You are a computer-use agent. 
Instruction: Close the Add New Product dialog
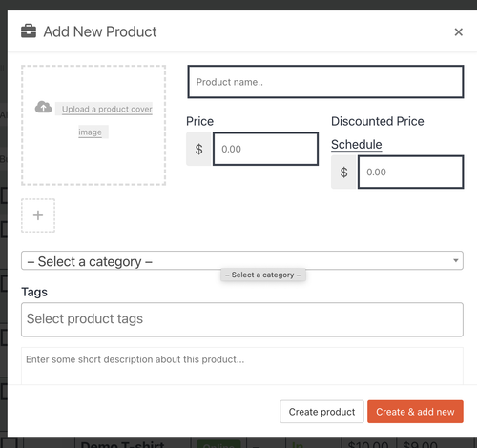coord(458,31)
